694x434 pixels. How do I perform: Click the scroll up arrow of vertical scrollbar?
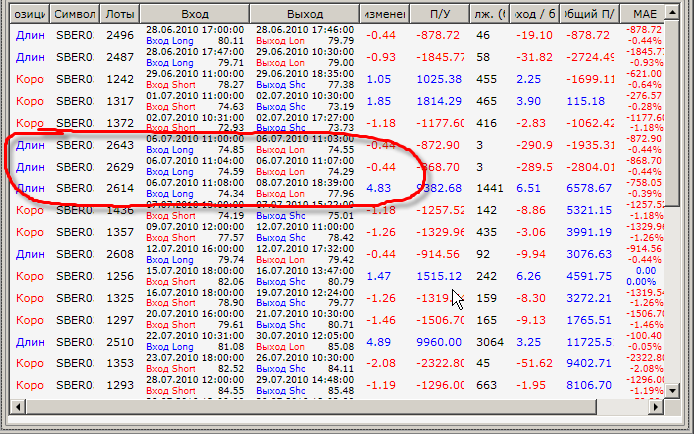click(x=672, y=13)
